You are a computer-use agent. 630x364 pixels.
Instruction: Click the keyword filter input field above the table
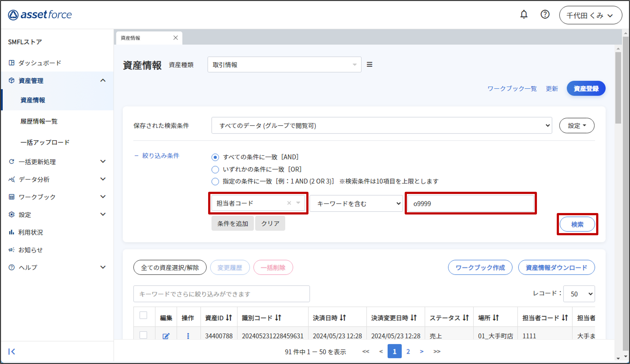coord(221,293)
